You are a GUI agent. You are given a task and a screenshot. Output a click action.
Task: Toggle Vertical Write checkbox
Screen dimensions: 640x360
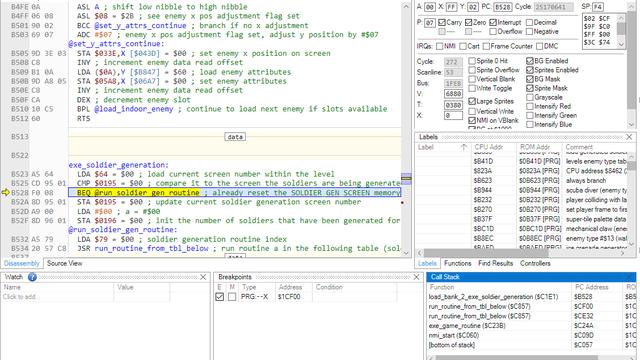472,111
